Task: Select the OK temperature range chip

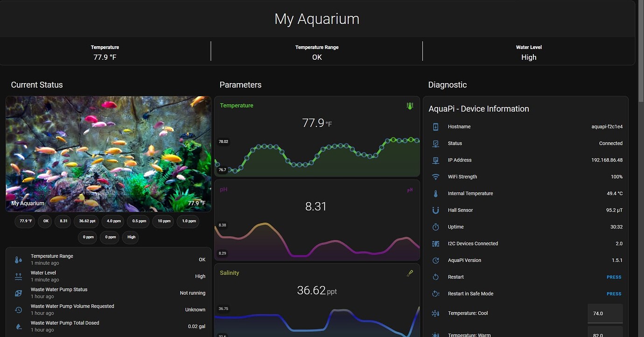Action: pos(45,221)
